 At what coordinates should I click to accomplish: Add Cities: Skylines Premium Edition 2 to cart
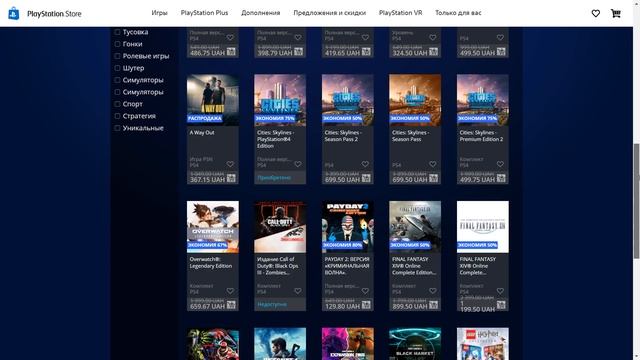[501, 178]
